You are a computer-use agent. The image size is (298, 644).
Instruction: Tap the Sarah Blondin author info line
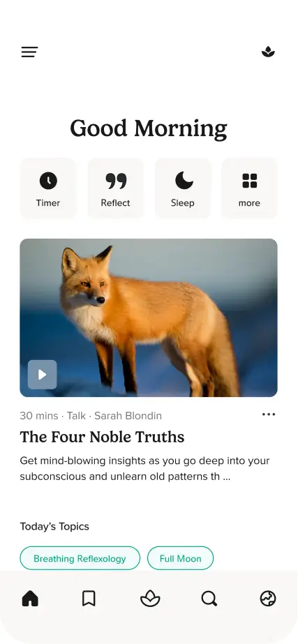tap(91, 416)
